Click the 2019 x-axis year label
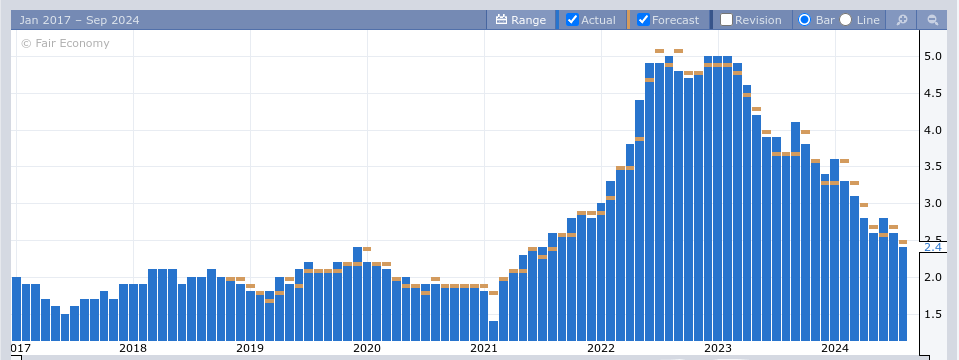The width and height of the screenshot is (959, 360). [250, 348]
